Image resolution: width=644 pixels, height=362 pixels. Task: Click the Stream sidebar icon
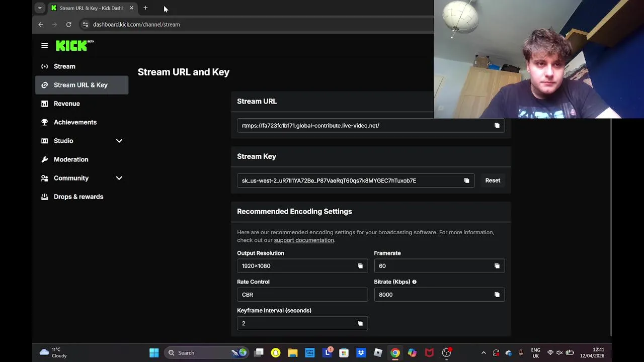(x=45, y=66)
